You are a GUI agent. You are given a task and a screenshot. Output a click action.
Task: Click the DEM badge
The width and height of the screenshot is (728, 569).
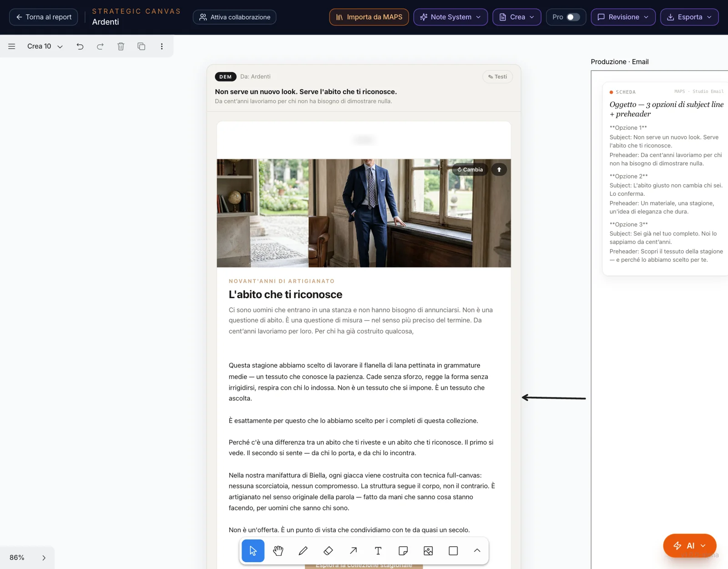225,76
